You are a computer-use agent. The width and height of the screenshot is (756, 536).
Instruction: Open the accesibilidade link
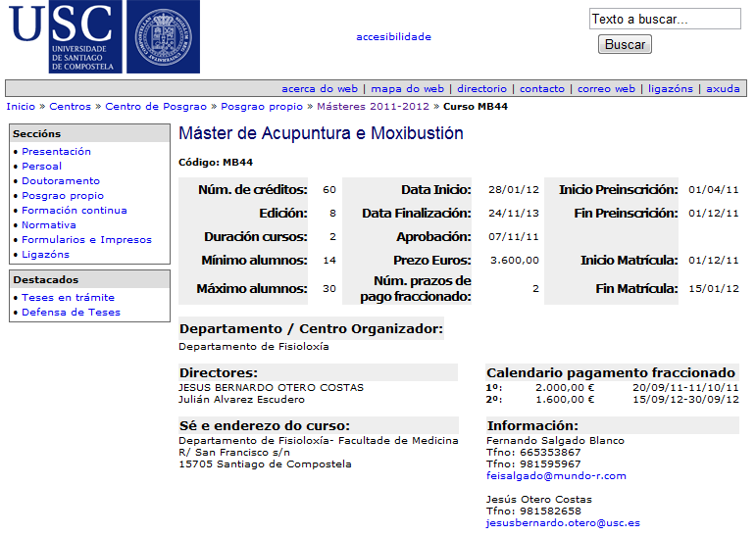point(393,36)
